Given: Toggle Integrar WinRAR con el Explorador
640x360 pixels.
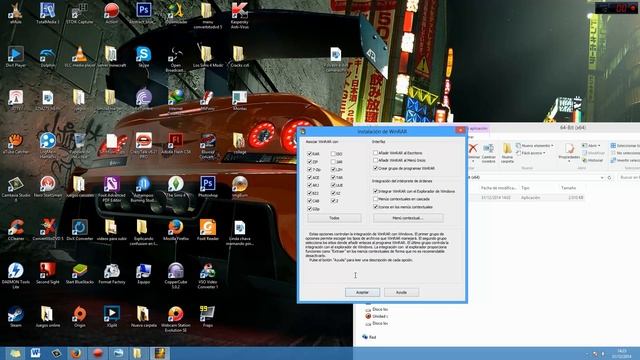Looking at the screenshot, I should pos(375,191).
